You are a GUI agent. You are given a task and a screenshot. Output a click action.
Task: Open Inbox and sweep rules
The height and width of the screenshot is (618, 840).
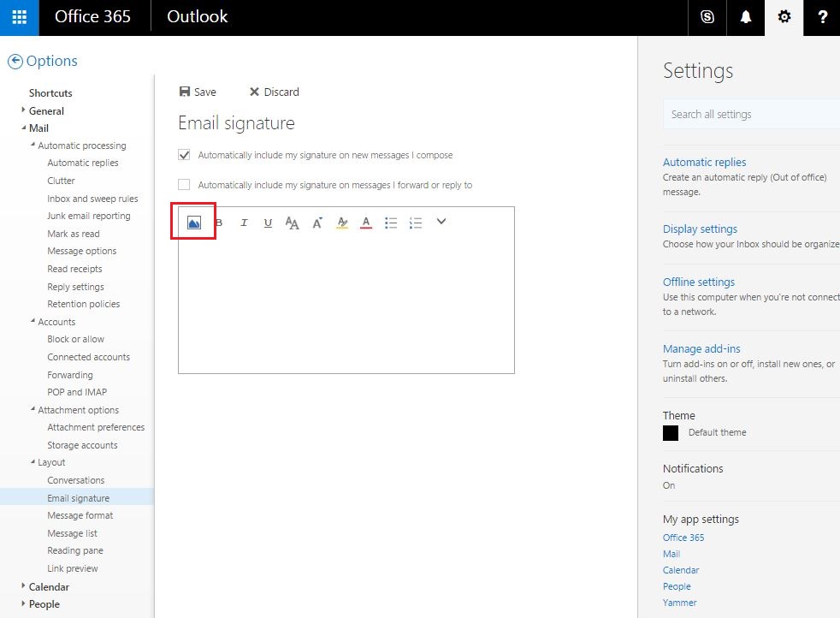click(x=92, y=199)
